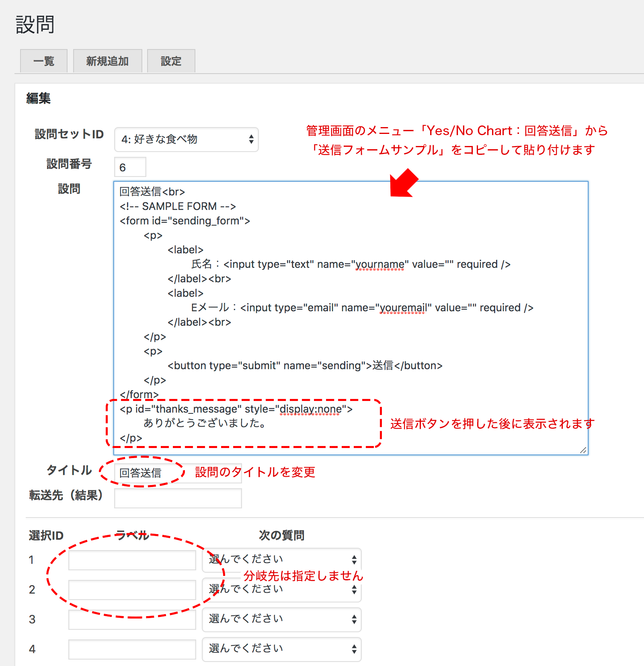Click the form id="sending_form" line

click(185, 221)
